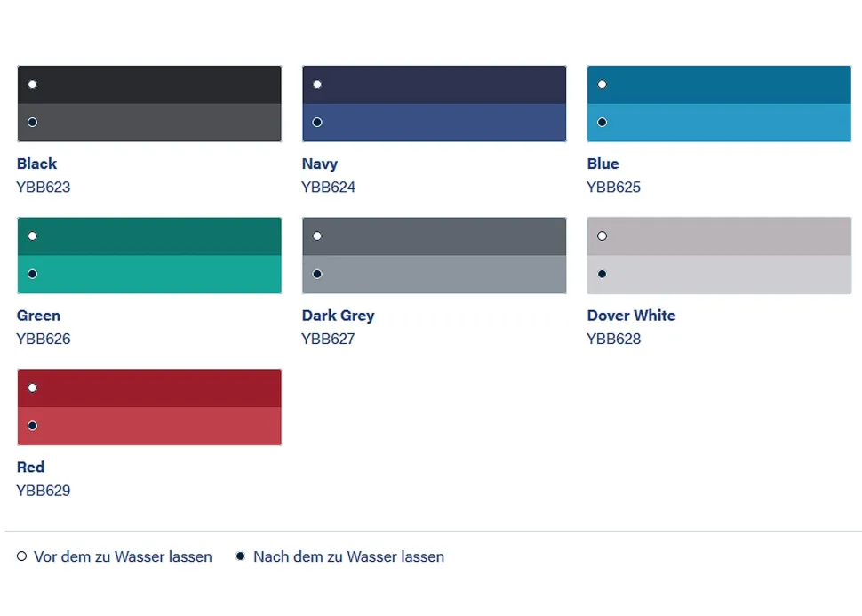
Task: Click product code YBB625
Action: click(613, 188)
